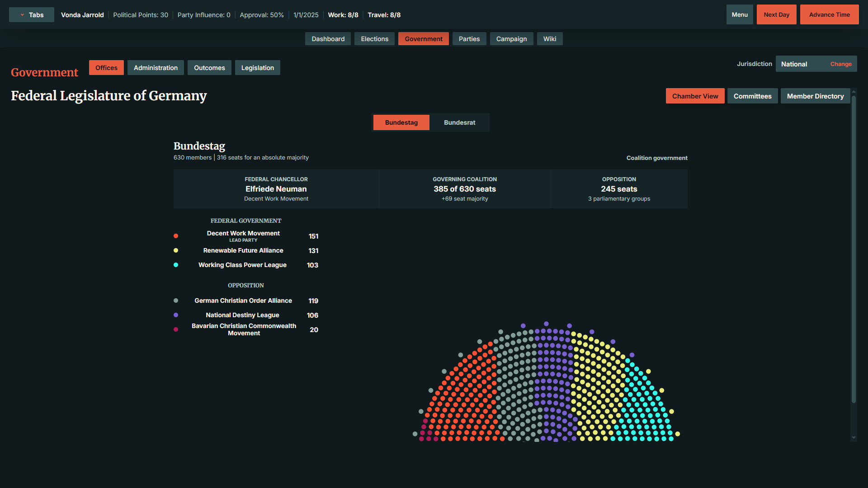This screenshot has width=868, height=488.
Task: Click Political Points: 30 indicator
Action: pos(141,15)
